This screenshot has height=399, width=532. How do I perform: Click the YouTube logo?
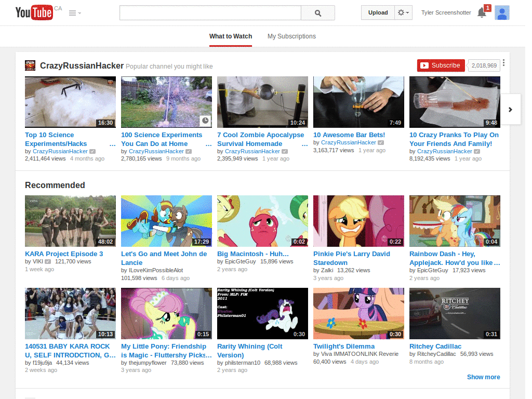pos(34,12)
